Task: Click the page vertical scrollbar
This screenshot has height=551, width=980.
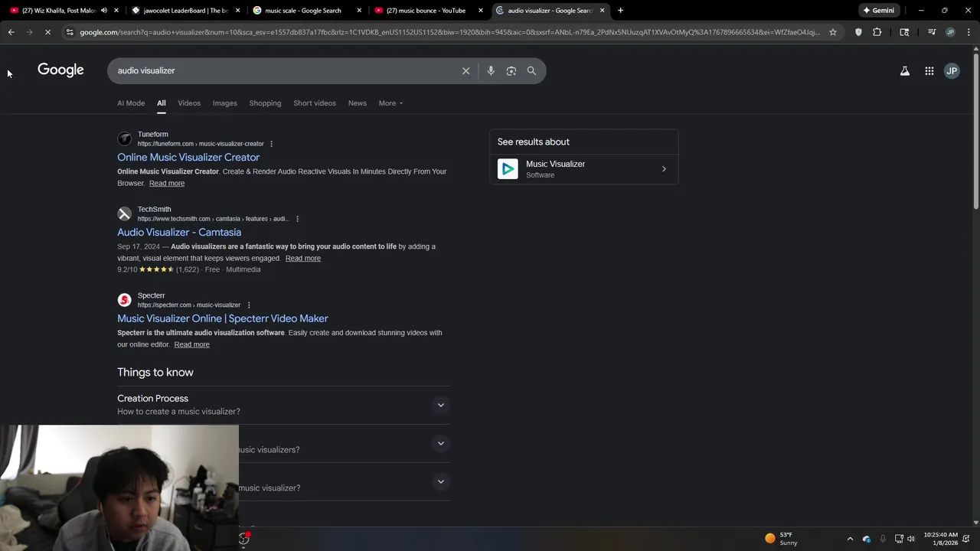Action: tap(975, 130)
